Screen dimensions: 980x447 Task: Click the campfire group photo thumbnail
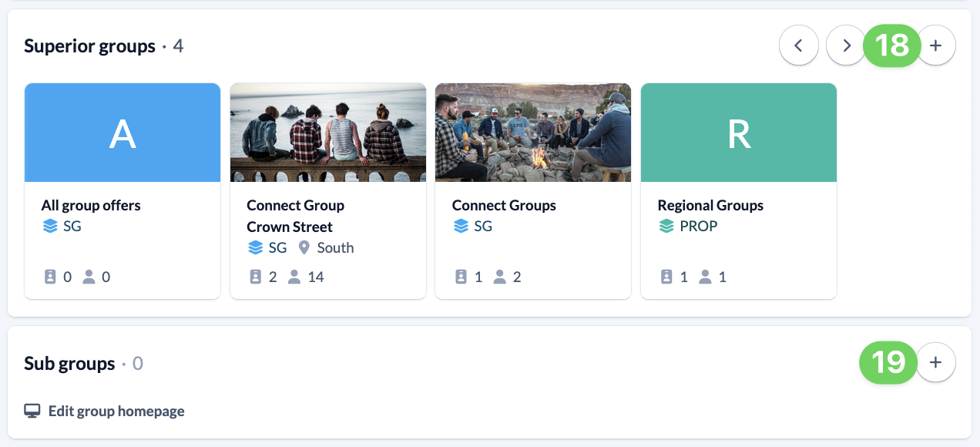coord(533,133)
